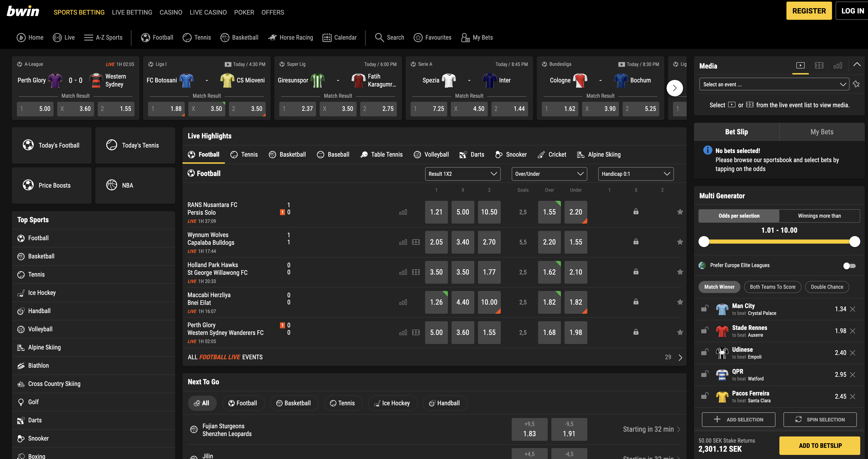Open the Select an event dropdown
The image size is (868, 459).
[x=774, y=84]
